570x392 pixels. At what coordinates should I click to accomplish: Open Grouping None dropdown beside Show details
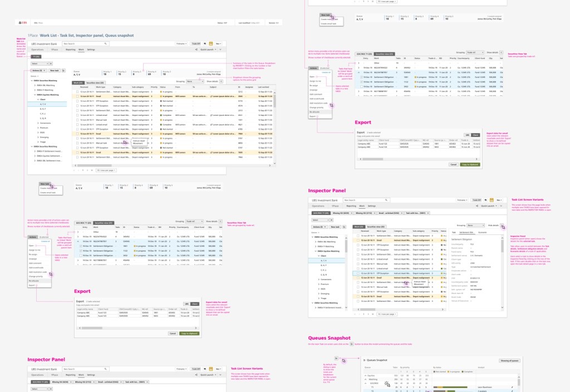194,81
